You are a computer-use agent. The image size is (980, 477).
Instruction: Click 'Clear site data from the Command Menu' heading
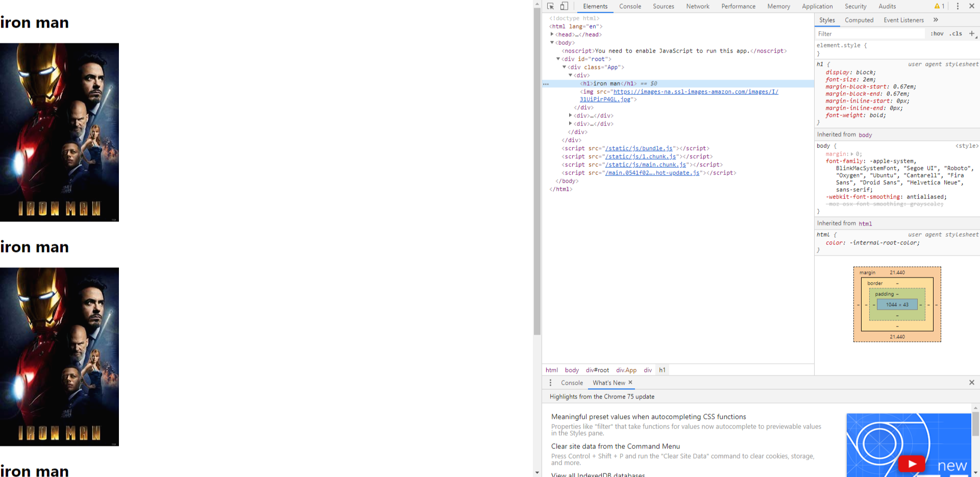615,446
